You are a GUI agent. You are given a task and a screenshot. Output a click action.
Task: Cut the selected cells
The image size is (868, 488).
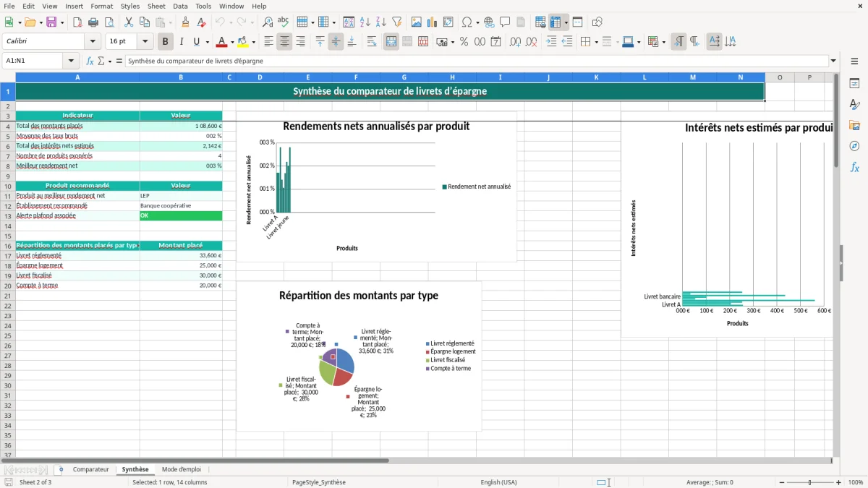coord(128,22)
